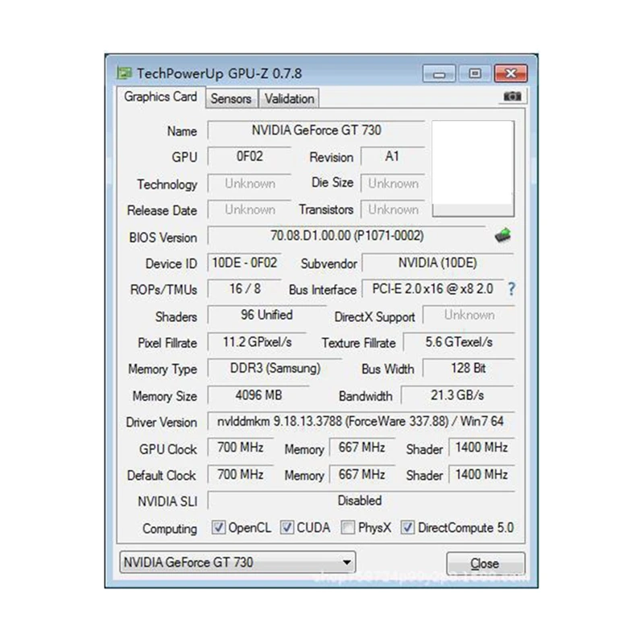Toggle the OpenCL checkbox
The image size is (644, 644).
coord(218,527)
